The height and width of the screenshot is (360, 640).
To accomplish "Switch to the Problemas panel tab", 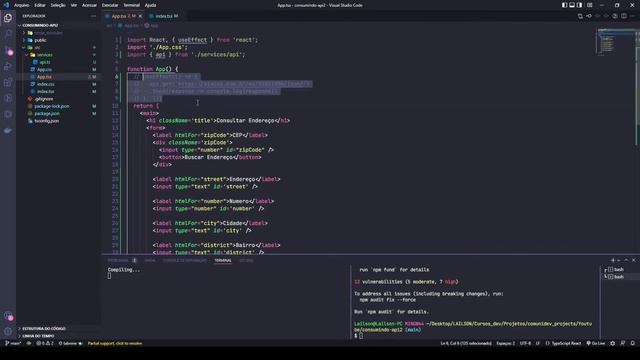I will 118,260.
